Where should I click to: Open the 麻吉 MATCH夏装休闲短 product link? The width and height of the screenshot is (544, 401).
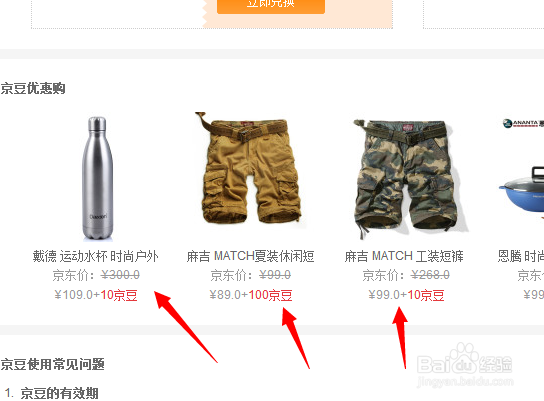pyautogui.click(x=250, y=256)
